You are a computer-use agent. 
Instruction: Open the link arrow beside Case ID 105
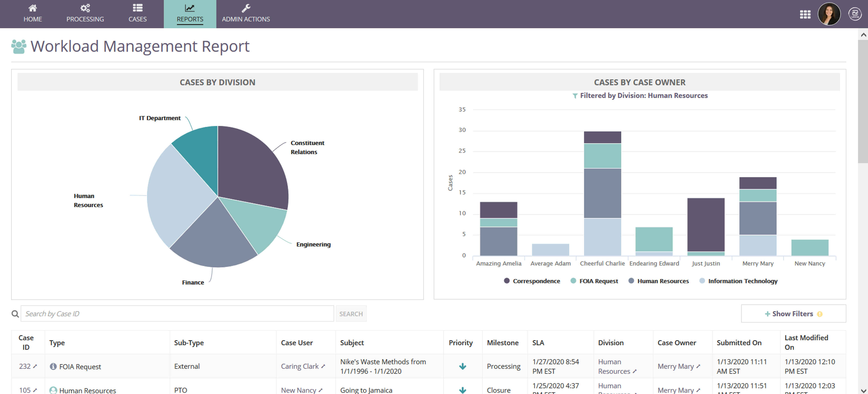pyautogui.click(x=35, y=390)
